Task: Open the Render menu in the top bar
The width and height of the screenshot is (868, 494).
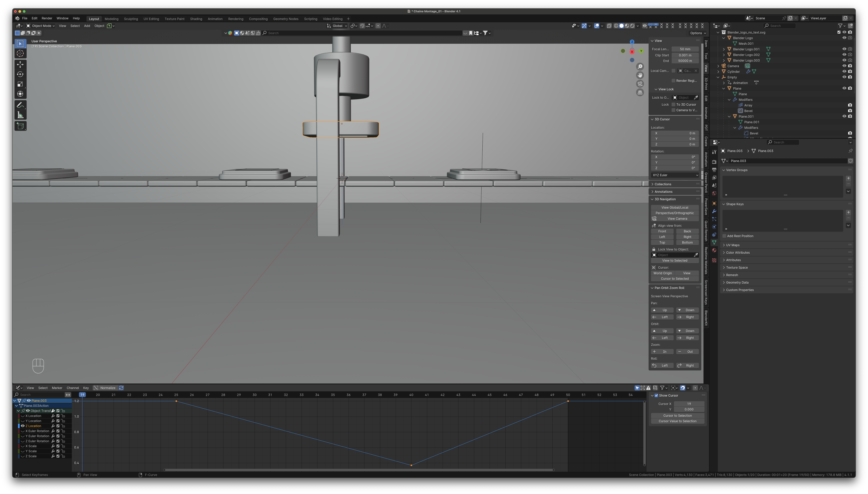Action: (x=47, y=18)
